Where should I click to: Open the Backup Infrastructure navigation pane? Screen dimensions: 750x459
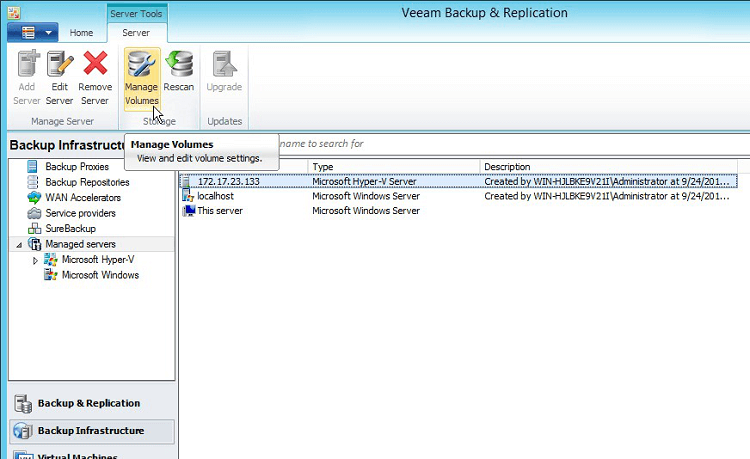91,431
